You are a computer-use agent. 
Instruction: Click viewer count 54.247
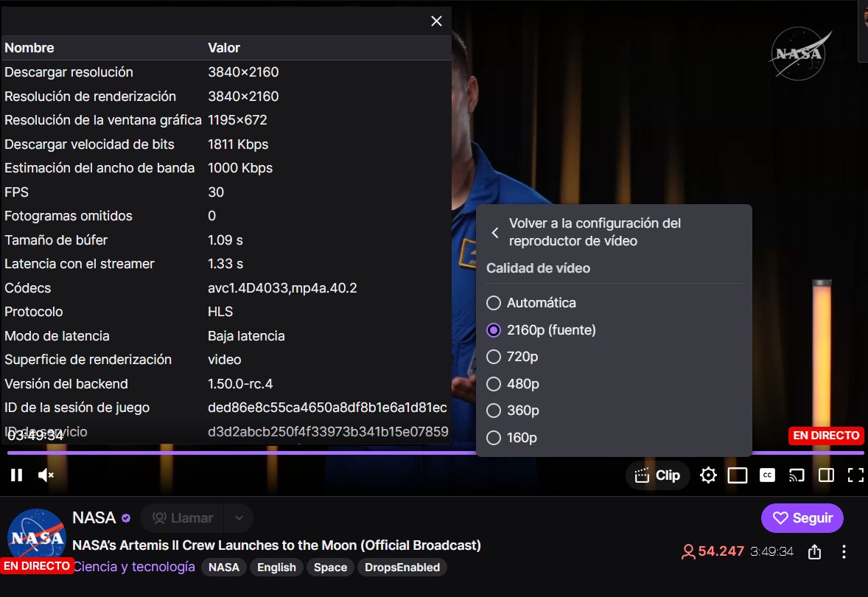[713, 551]
